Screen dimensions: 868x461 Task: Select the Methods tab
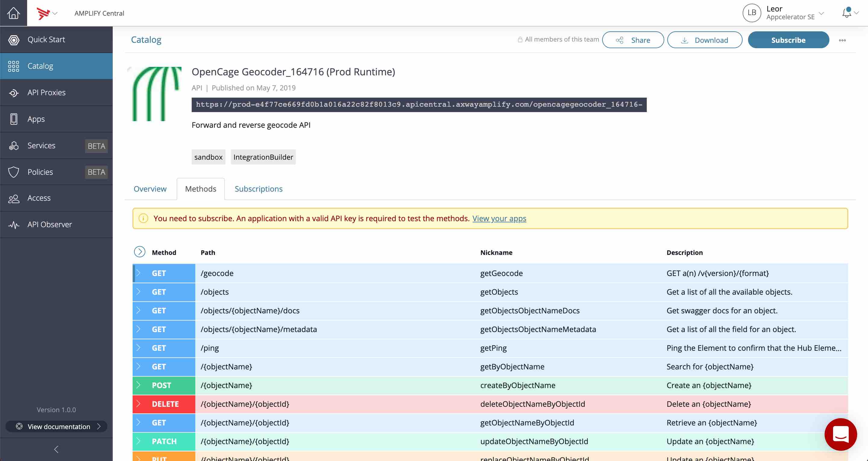[x=200, y=189]
